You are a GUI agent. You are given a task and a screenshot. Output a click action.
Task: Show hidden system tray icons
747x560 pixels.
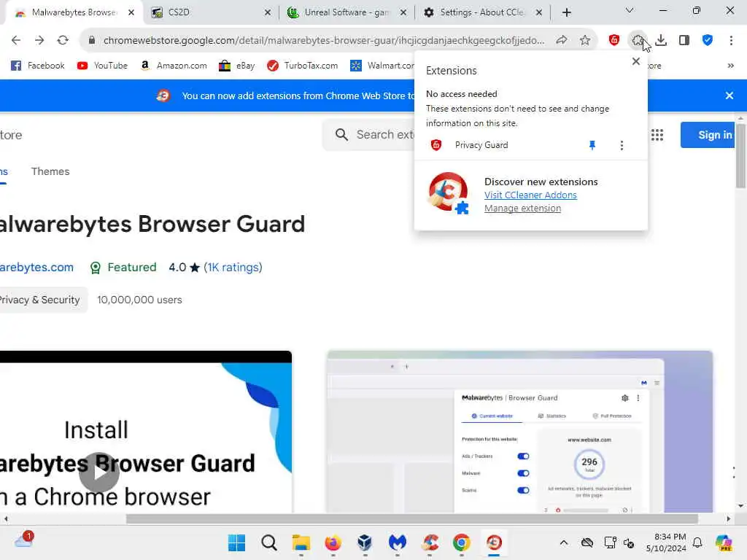point(564,542)
